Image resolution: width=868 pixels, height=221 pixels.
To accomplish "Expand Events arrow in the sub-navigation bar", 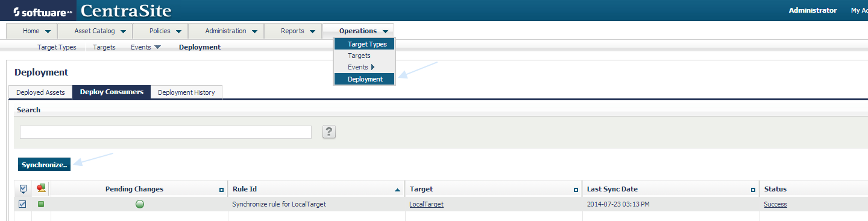I will pos(157,47).
